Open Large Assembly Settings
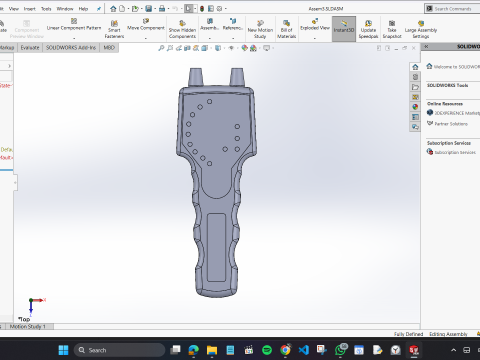480x360 pixels. tap(421, 29)
